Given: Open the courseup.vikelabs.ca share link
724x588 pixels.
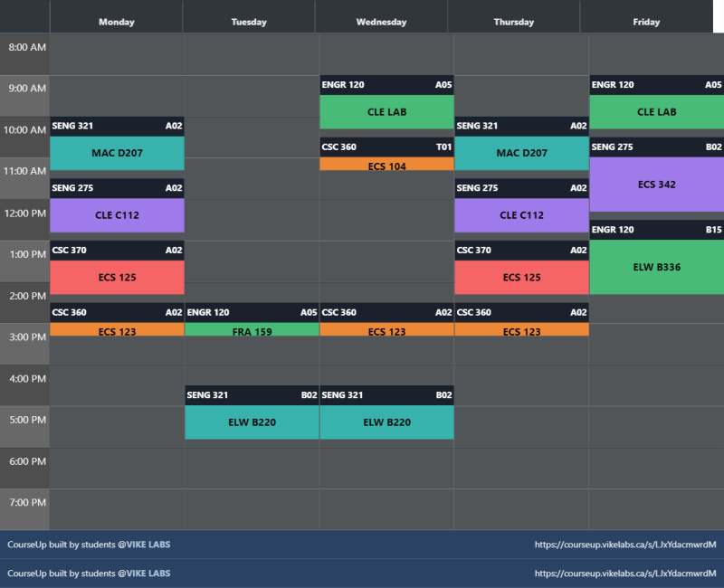Looking at the screenshot, I should 624,545.
